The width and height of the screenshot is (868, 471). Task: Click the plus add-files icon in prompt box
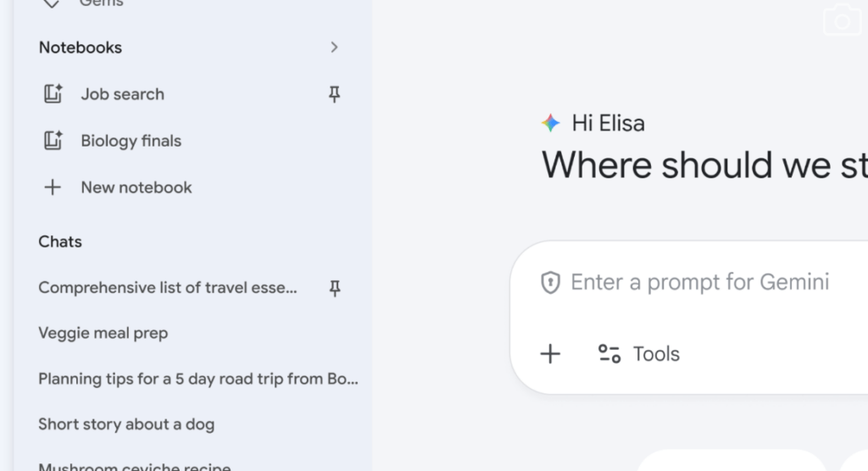(x=551, y=354)
